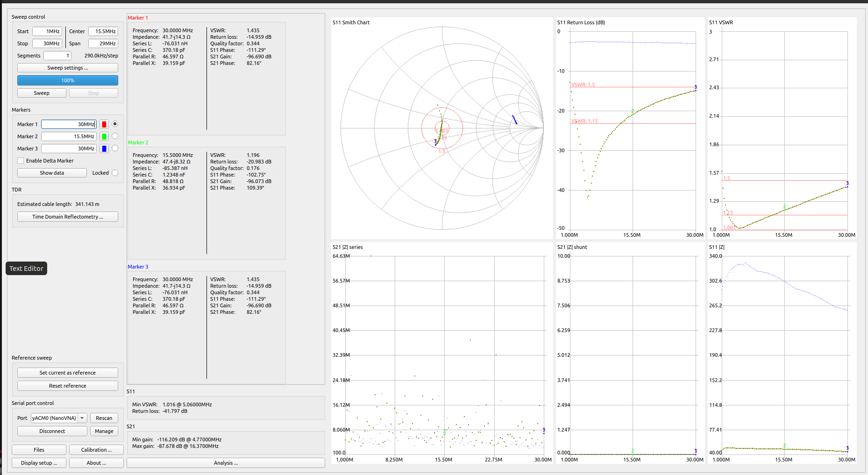Click the 100% sweep progress bar
The image size is (868, 475).
[68, 80]
